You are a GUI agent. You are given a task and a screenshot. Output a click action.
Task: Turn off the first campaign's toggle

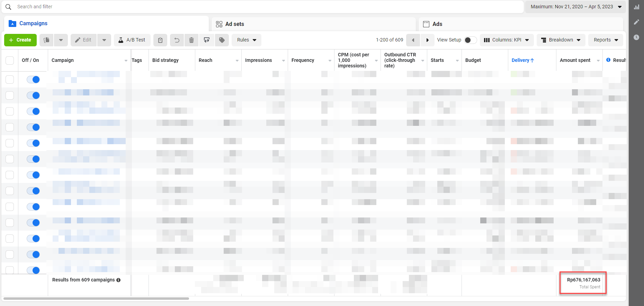[33, 80]
